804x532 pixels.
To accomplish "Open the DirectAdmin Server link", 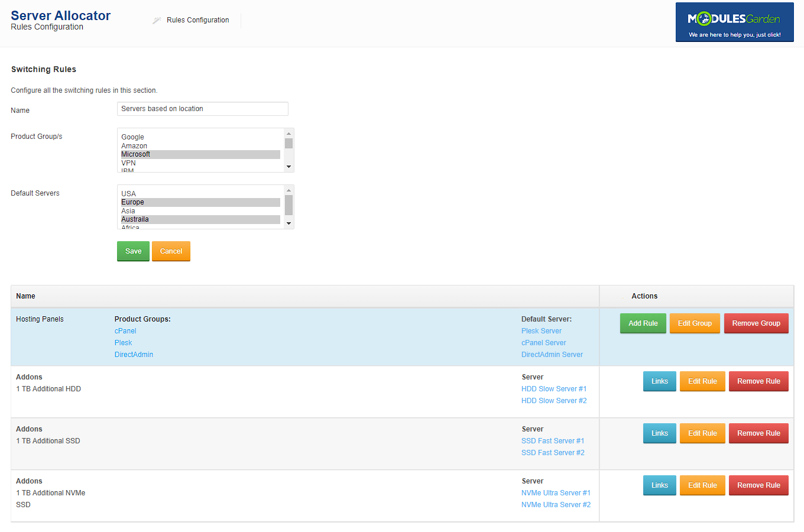I will [552, 355].
